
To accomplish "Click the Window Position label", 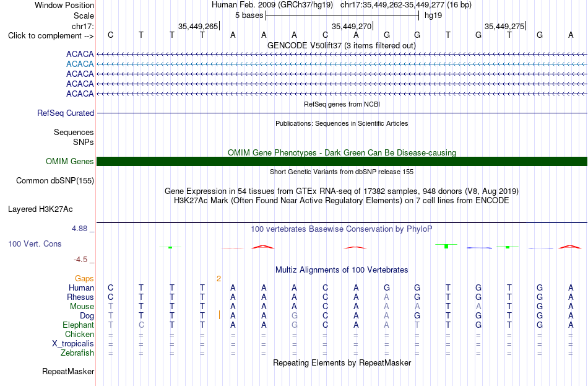I will click(x=64, y=5).
